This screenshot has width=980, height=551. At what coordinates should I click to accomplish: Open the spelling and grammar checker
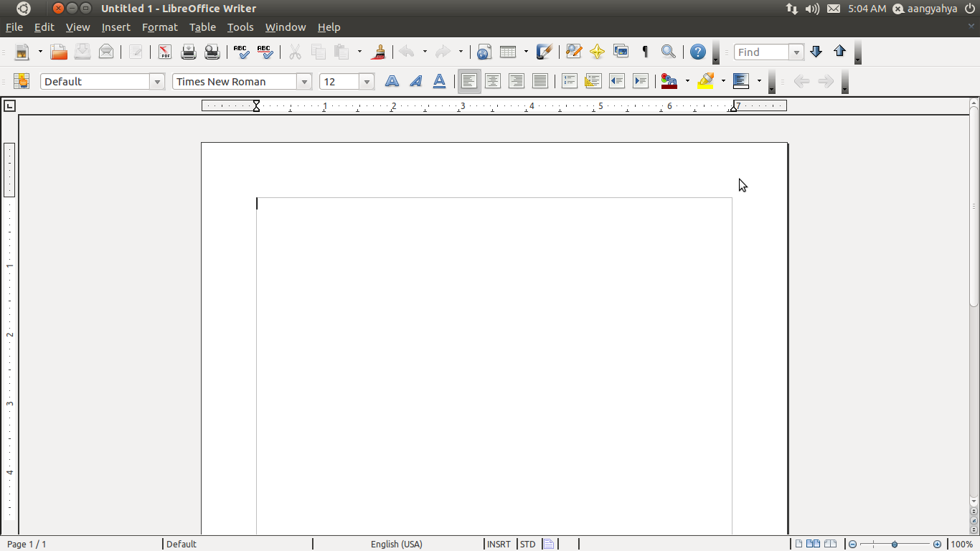[241, 52]
